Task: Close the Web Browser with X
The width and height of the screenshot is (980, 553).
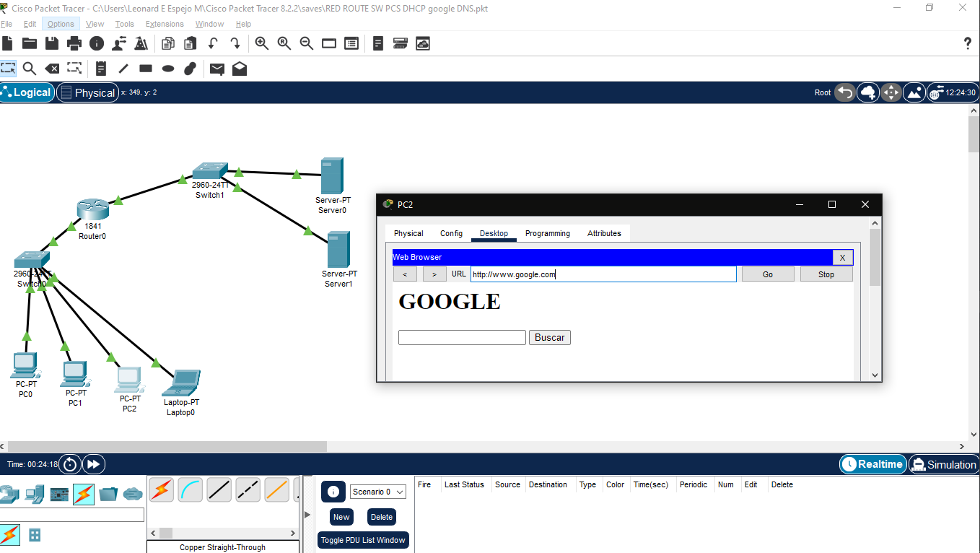Action: click(x=842, y=257)
